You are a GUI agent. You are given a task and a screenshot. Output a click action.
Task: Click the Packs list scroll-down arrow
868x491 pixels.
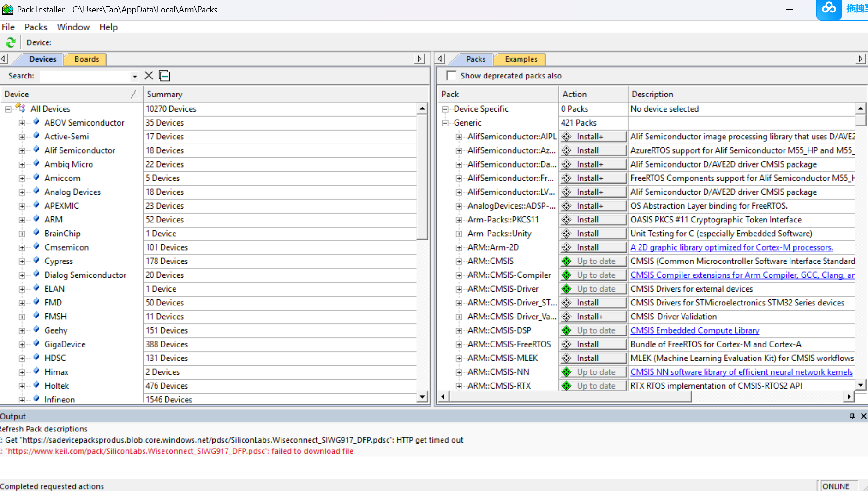pyautogui.click(x=861, y=385)
